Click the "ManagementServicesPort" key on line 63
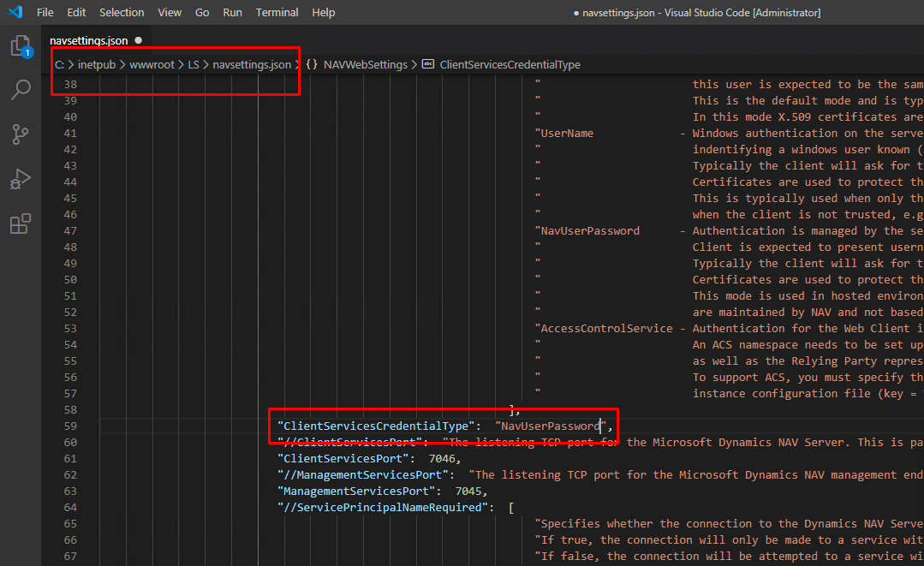Viewport: 924px width, 566px height. [x=356, y=492]
